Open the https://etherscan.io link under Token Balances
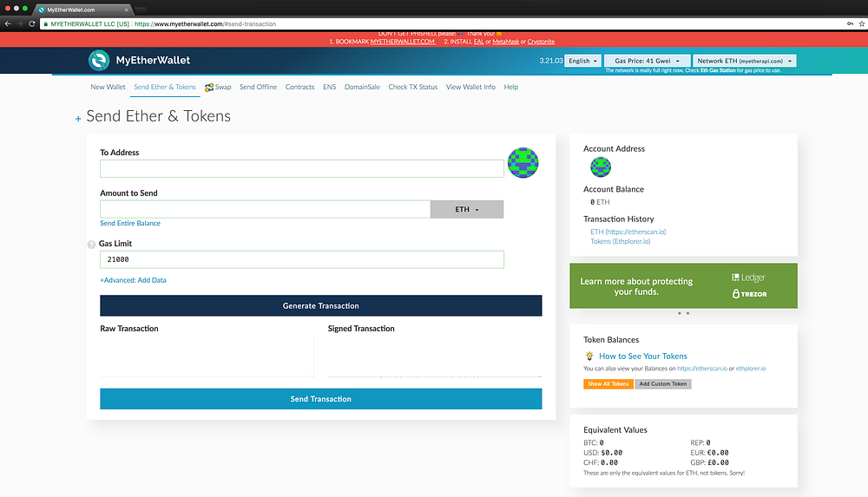This screenshot has height=497, width=868. click(x=702, y=368)
